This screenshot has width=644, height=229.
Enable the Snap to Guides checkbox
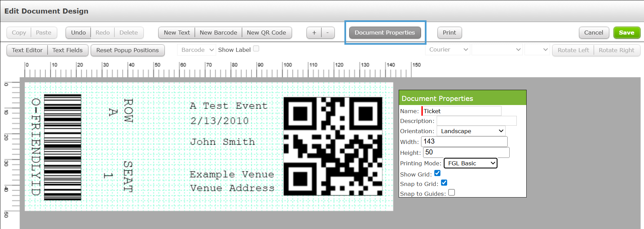[452, 192]
